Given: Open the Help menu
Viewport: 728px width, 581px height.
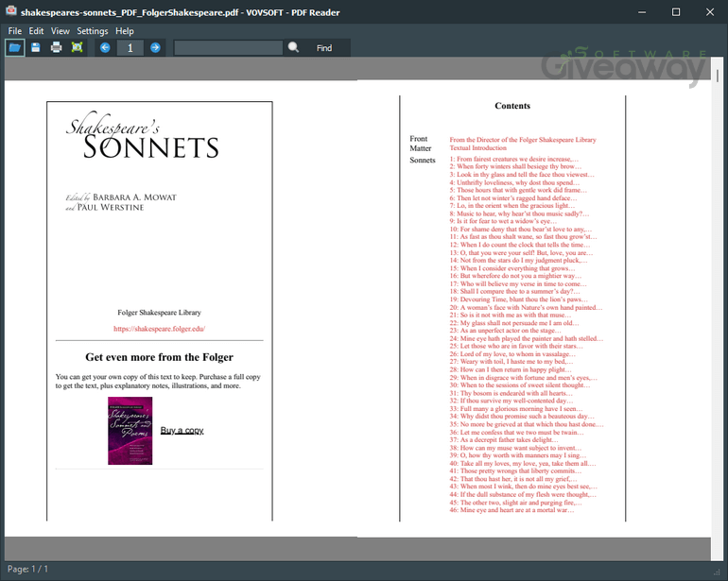Looking at the screenshot, I should (x=125, y=31).
